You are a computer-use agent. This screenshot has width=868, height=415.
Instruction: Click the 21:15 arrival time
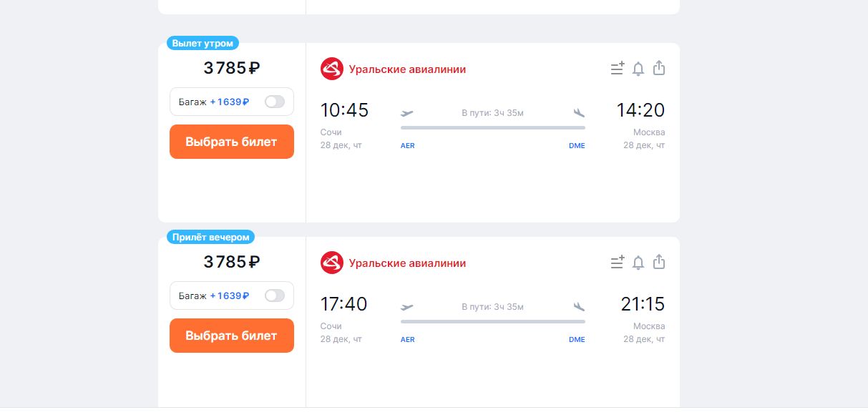point(643,304)
